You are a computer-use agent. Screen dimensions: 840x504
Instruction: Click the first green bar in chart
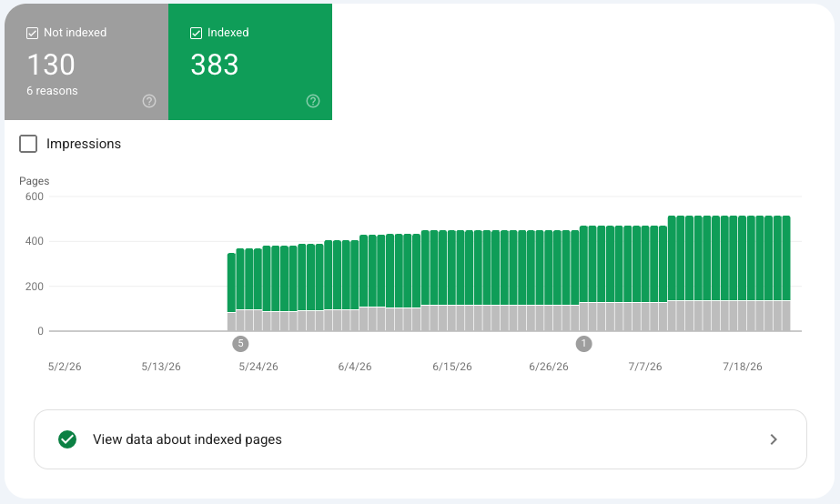coord(231,283)
